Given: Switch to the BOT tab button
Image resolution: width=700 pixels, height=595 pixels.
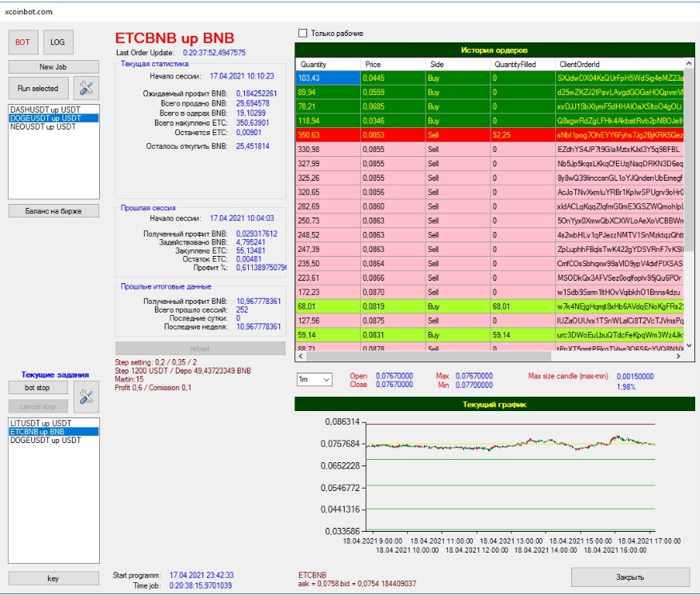Looking at the screenshot, I should [22, 42].
